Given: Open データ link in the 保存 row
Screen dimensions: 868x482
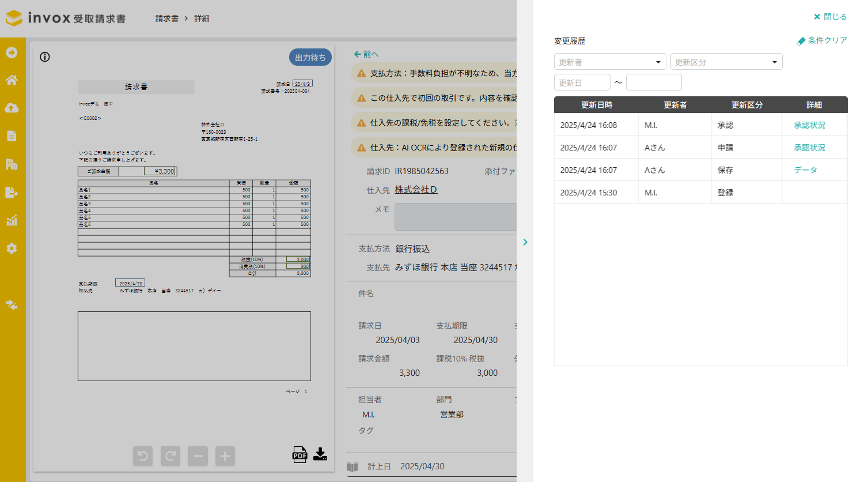Looking at the screenshot, I should pyautogui.click(x=805, y=170).
